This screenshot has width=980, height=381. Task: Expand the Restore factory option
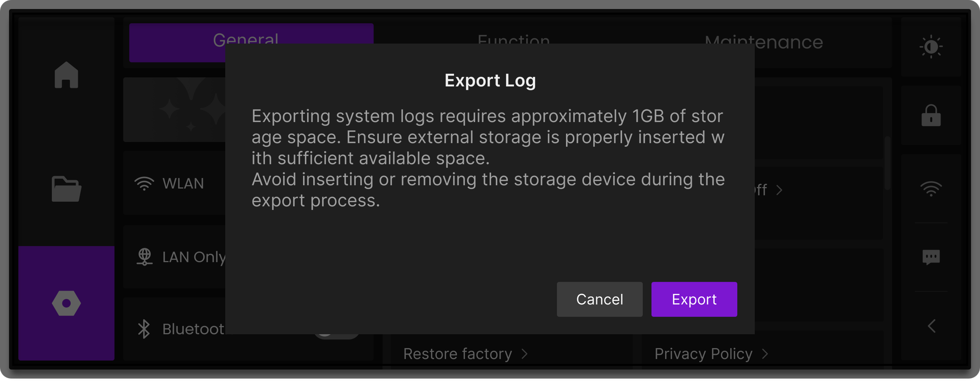[x=465, y=354]
